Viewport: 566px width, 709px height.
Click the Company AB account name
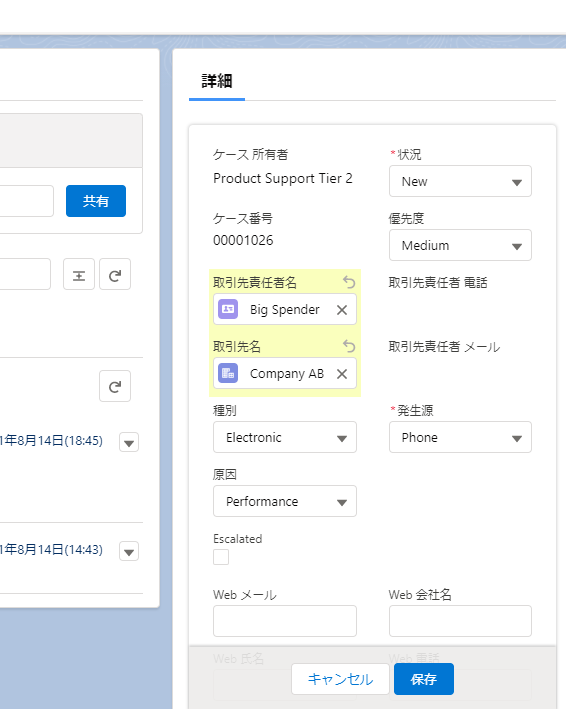click(x=287, y=374)
